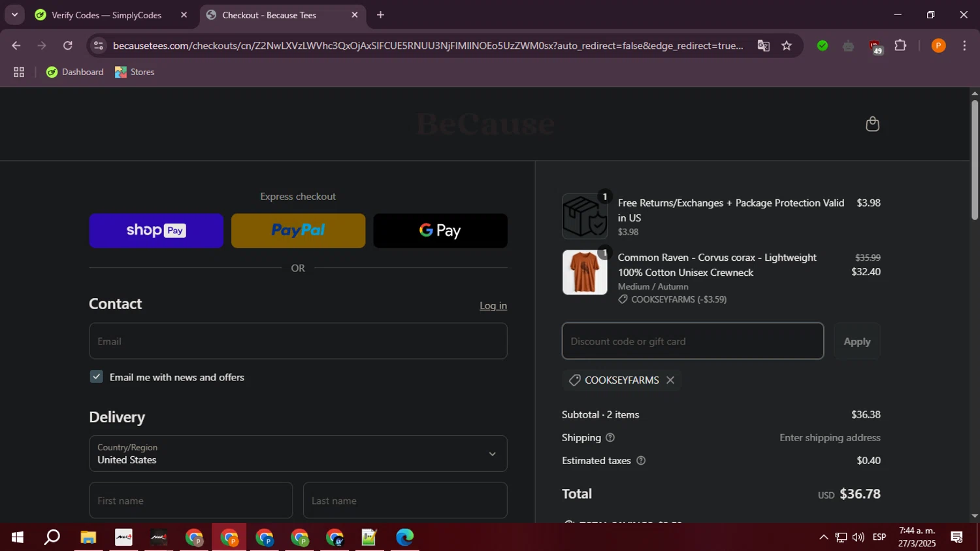Reload the checkout page
The width and height of the screenshot is (980, 551).
click(68, 46)
